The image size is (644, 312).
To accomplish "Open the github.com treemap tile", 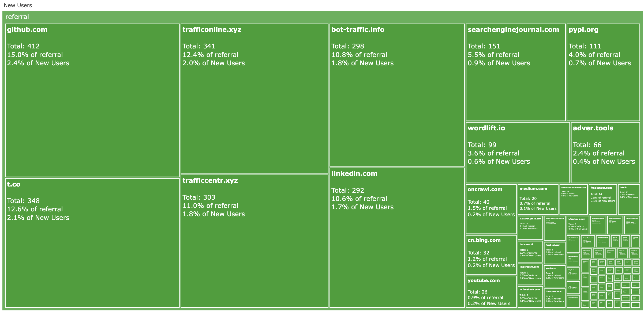I will point(92,100).
